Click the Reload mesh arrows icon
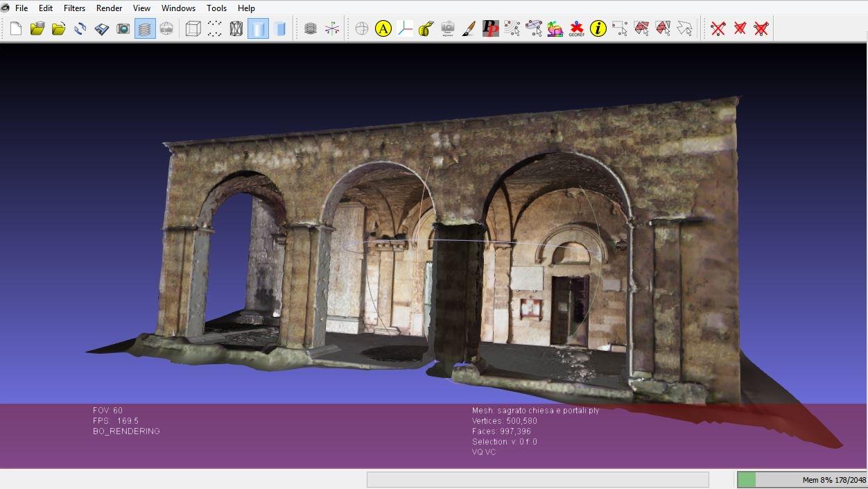 coord(80,28)
